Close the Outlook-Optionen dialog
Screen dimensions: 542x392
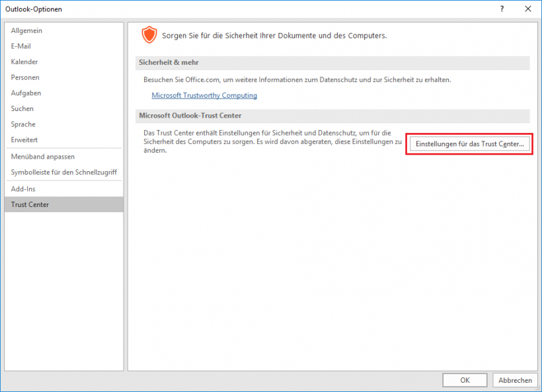point(527,9)
